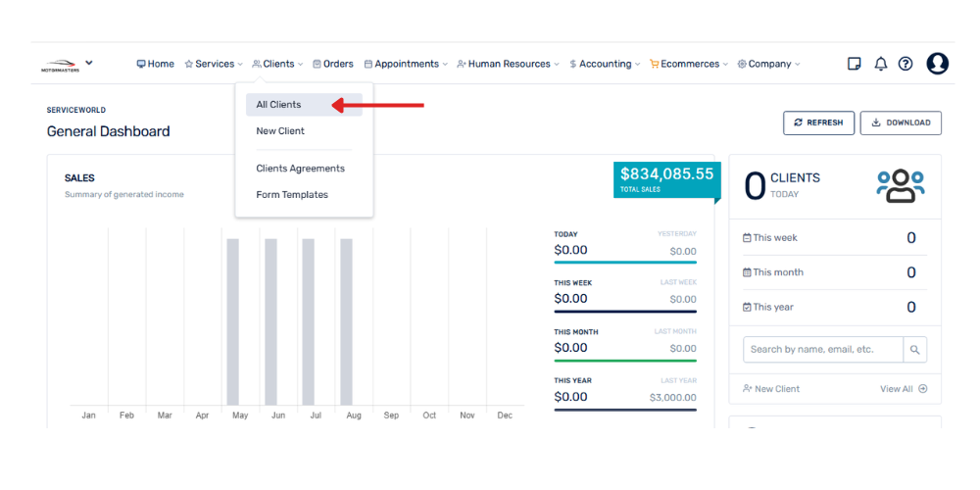The width and height of the screenshot is (980, 490).
Task: Click the sticky note icon
Action: coord(854,64)
